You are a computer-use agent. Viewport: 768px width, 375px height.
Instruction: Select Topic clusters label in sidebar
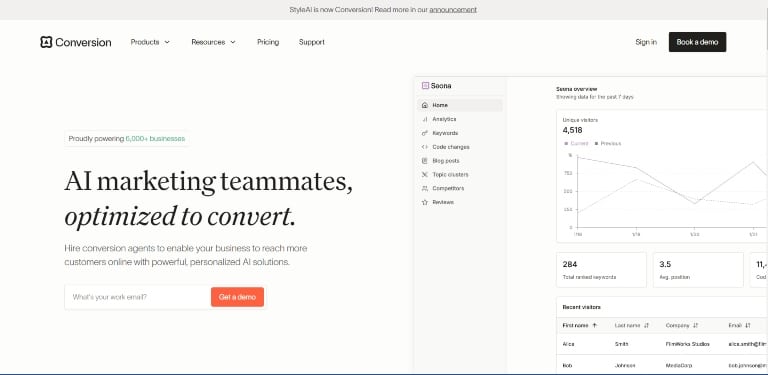(x=451, y=174)
